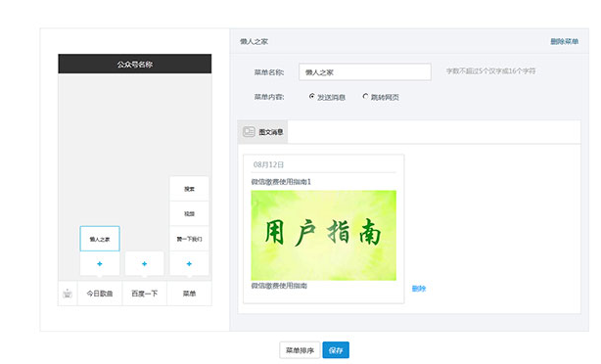Select the submenu item below 搜索
Viewport: 601px width, 364px height.
pos(189,214)
